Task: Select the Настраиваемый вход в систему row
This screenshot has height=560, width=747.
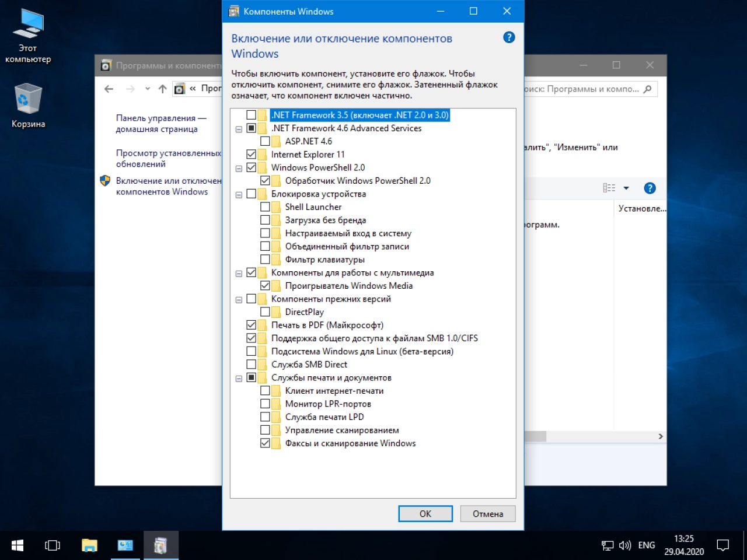Action: (348, 233)
